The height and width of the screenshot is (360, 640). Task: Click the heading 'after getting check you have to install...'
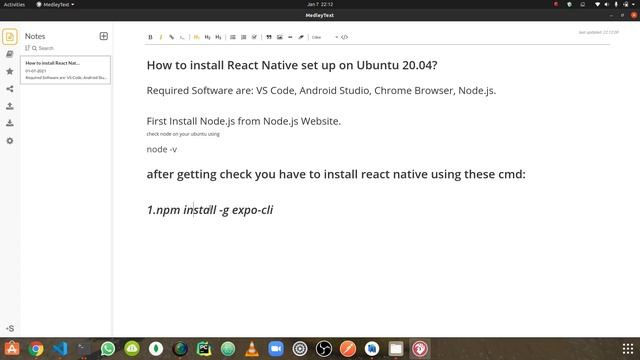336,174
